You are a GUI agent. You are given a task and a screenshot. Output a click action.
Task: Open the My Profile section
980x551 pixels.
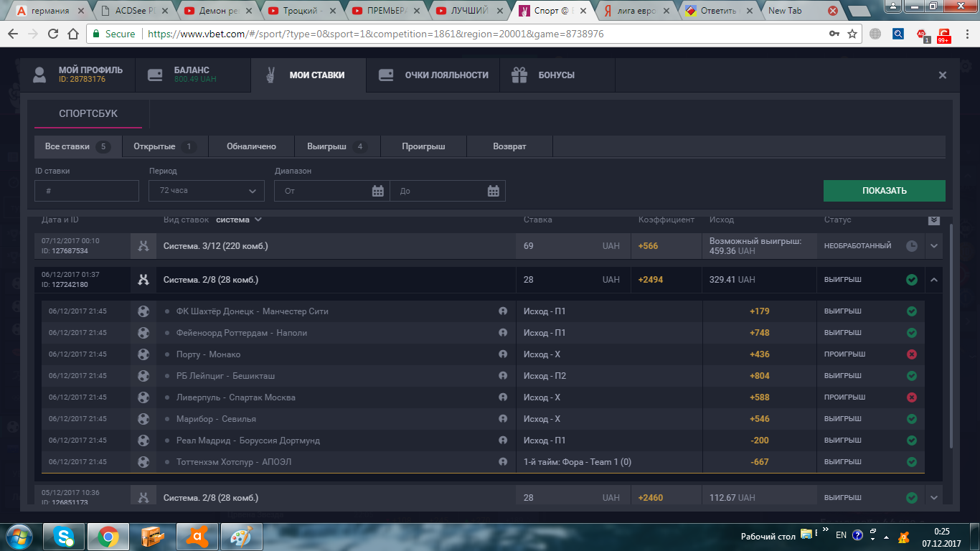(77, 75)
